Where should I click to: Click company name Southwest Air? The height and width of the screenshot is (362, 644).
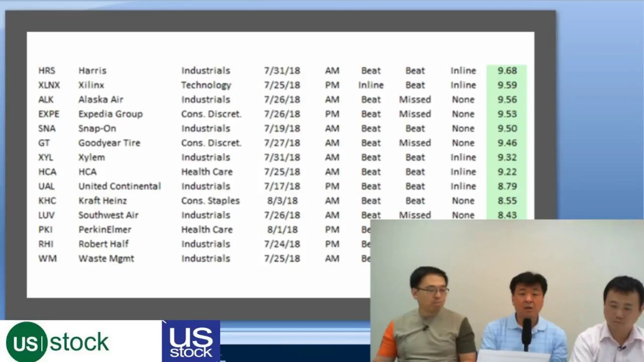point(108,215)
